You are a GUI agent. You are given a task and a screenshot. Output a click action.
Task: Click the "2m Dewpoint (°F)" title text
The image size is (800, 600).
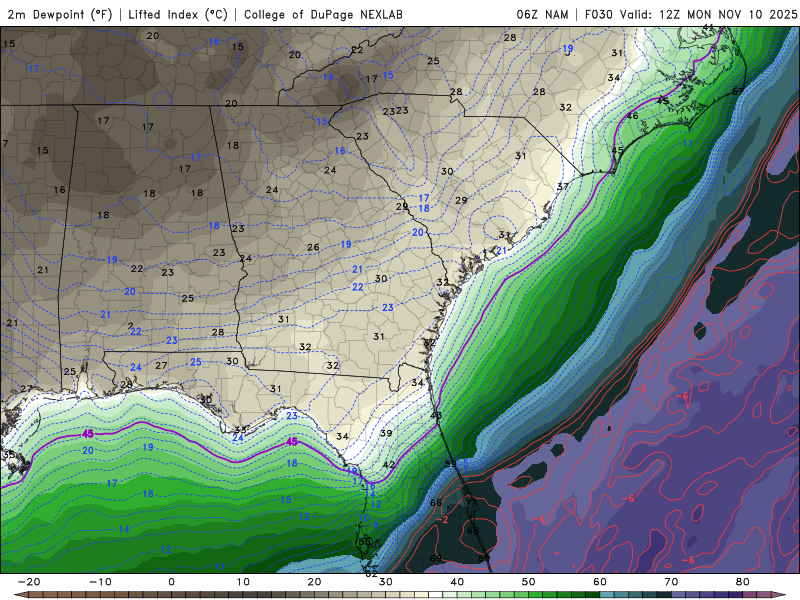60,14
